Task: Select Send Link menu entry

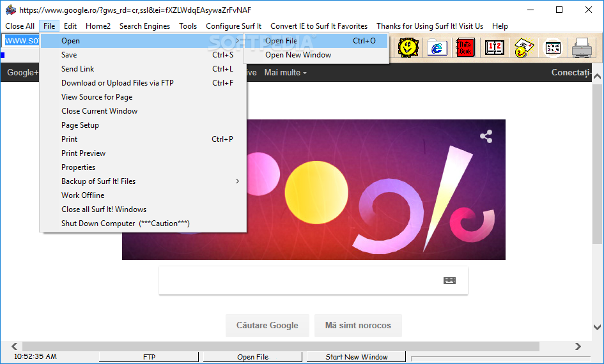Action: point(143,69)
